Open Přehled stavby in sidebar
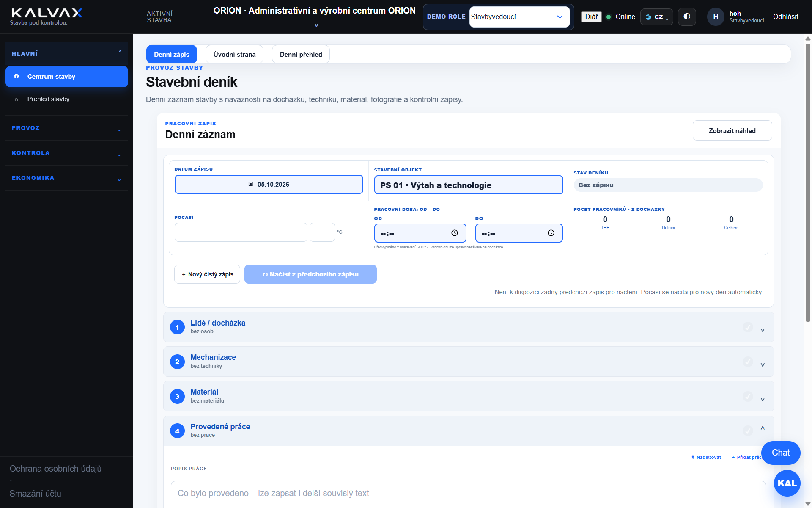The image size is (812, 508). pos(67,99)
